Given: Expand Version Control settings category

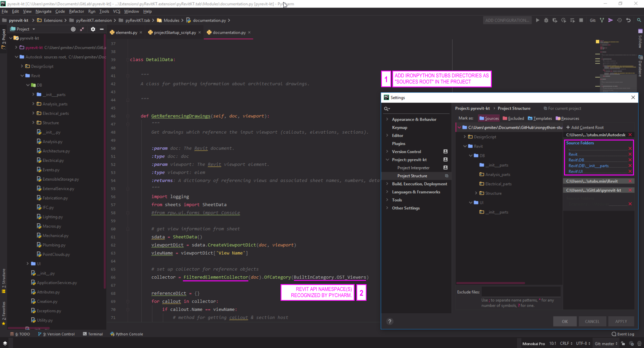Looking at the screenshot, I should [387, 151].
